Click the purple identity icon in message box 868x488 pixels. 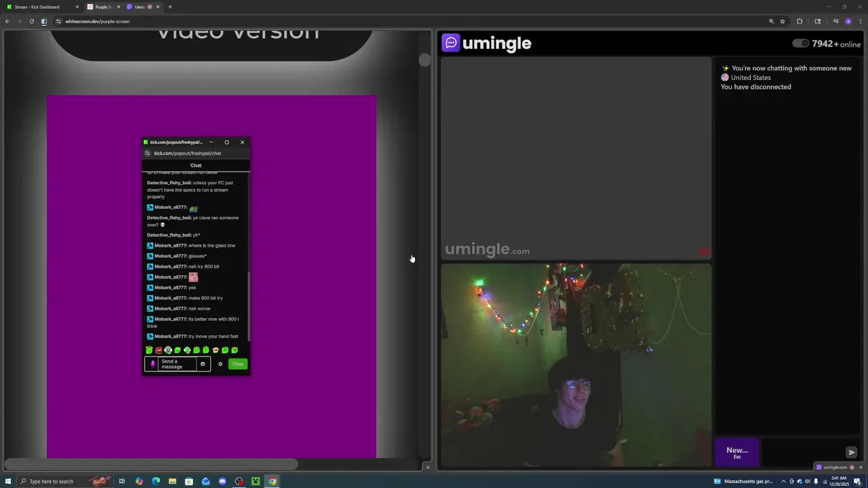(x=153, y=364)
